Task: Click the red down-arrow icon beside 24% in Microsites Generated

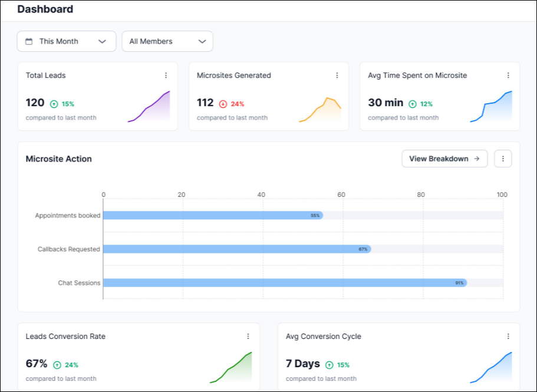Action: [223, 104]
